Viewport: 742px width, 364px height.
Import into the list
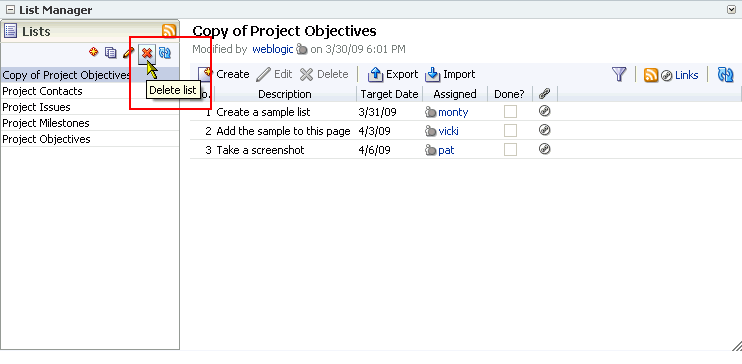point(450,74)
